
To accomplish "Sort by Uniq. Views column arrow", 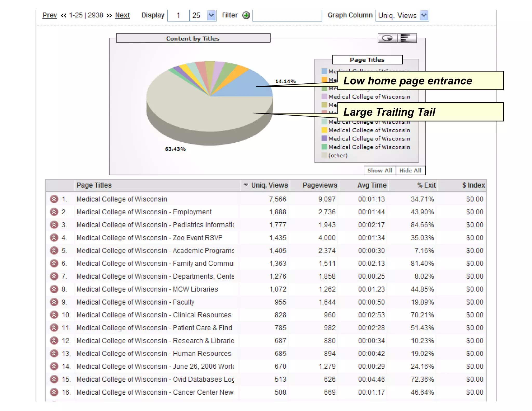I will pos(246,185).
